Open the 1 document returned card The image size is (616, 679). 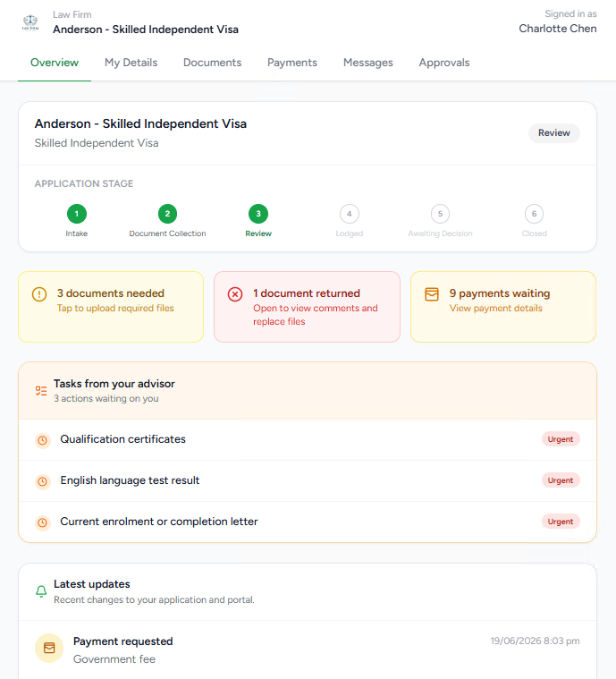(307, 307)
